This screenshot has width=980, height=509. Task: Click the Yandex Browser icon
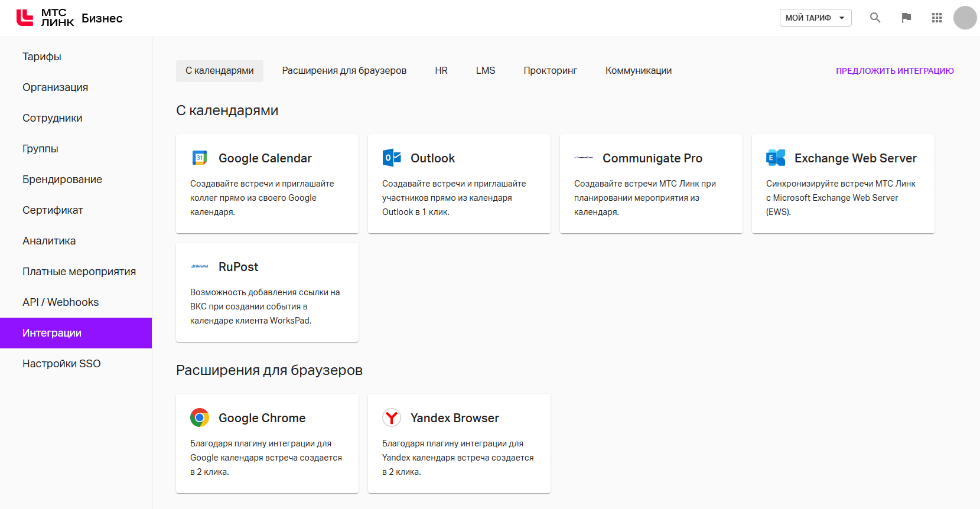tap(392, 417)
